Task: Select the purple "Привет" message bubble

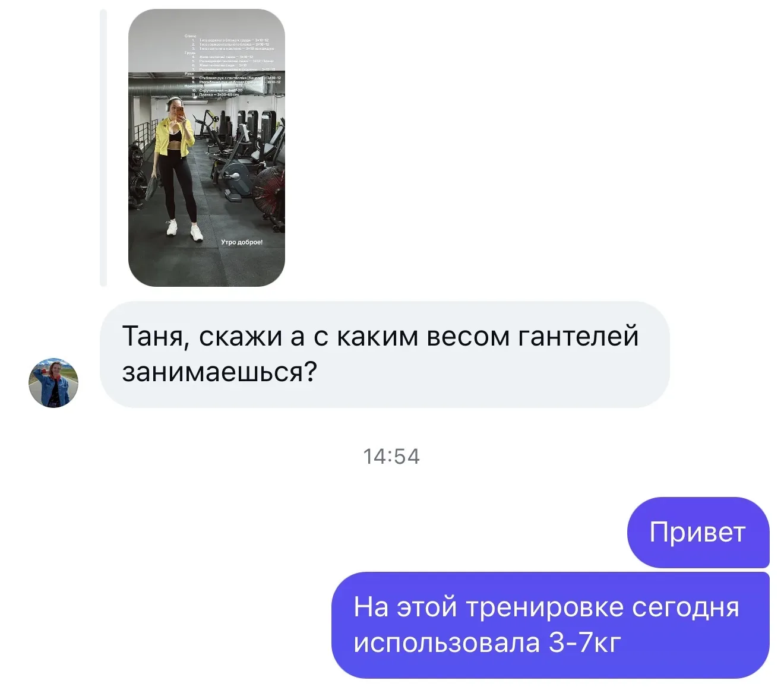Action: [x=698, y=533]
